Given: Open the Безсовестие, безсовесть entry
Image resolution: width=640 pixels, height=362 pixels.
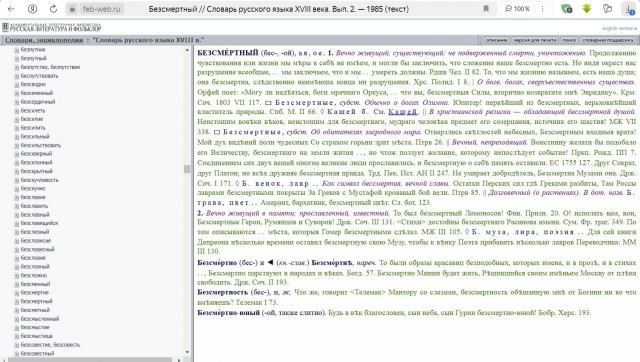Looking at the screenshot, I should [50, 345].
